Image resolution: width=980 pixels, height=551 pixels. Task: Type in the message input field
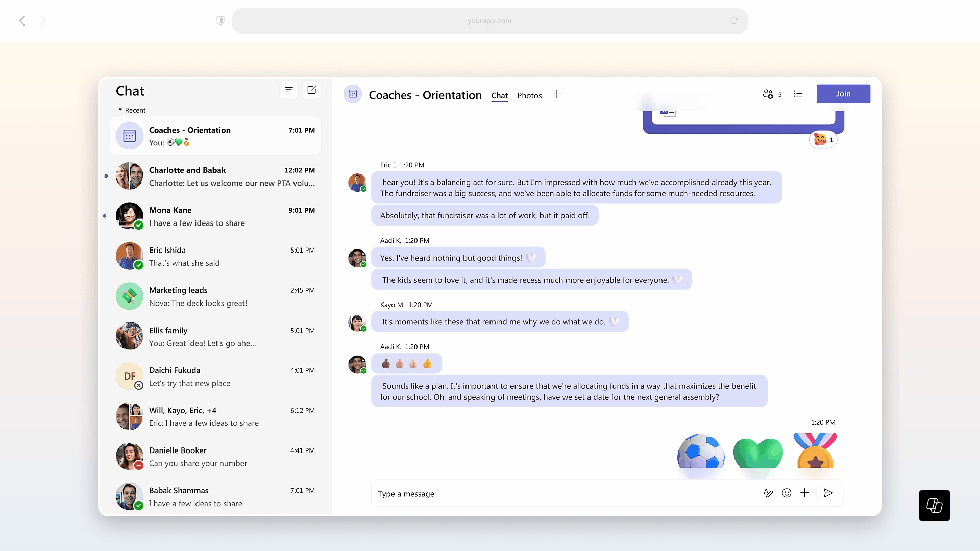pos(561,494)
